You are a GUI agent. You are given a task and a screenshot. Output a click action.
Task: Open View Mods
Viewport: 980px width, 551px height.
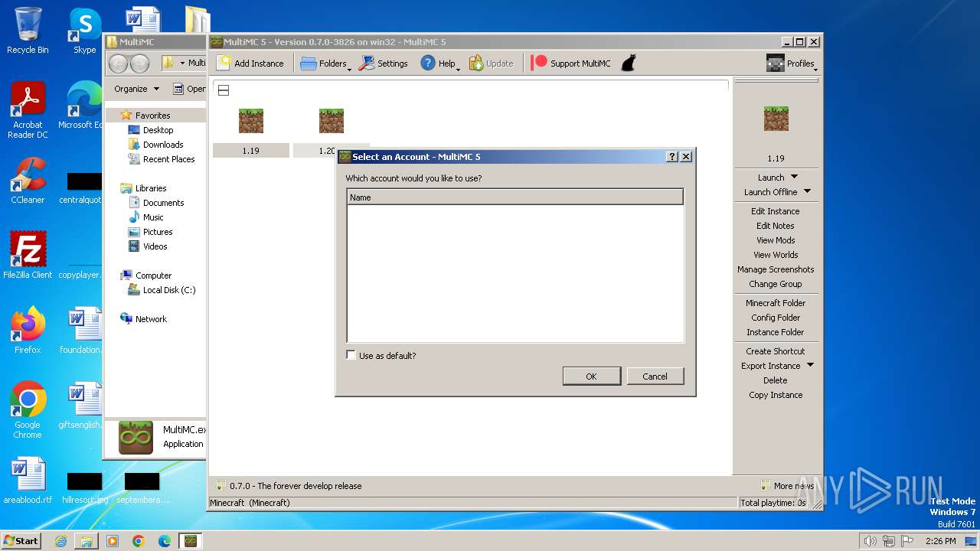coord(775,240)
